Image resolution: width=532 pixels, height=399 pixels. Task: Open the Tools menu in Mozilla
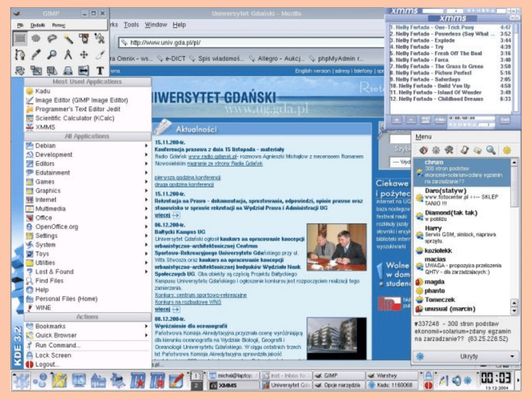[x=132, y=25]
